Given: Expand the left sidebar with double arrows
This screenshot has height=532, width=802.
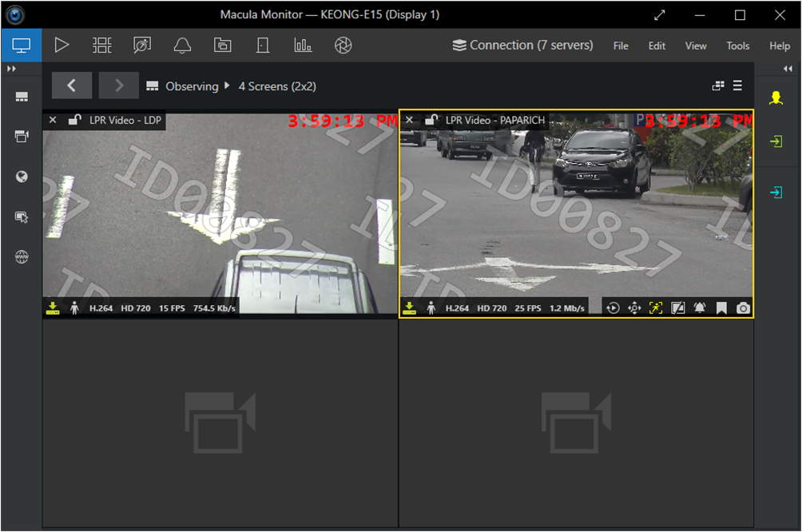Looking at the screenshot, I should [x=12, y=69].
